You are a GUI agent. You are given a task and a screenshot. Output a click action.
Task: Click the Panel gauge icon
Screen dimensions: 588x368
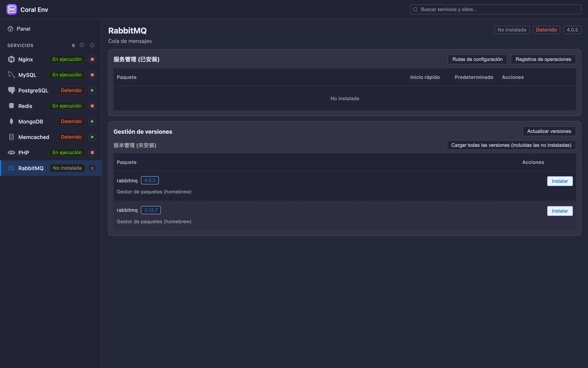point(10,29)
